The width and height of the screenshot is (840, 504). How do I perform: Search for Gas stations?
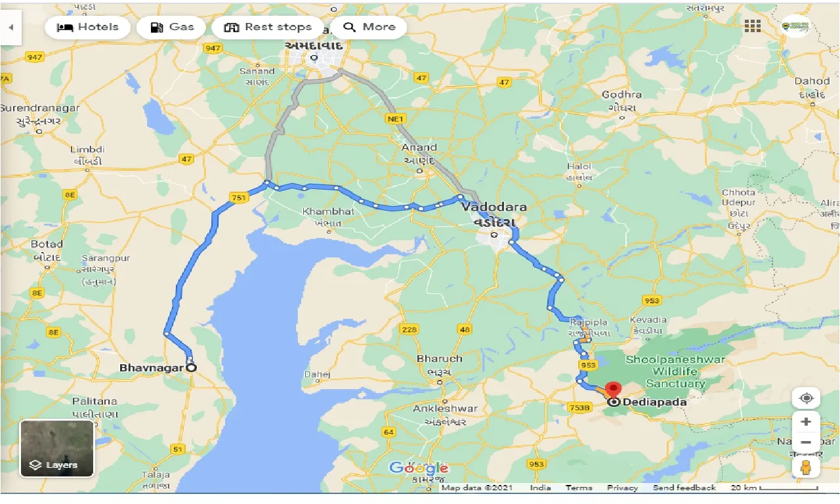(171, 27)
